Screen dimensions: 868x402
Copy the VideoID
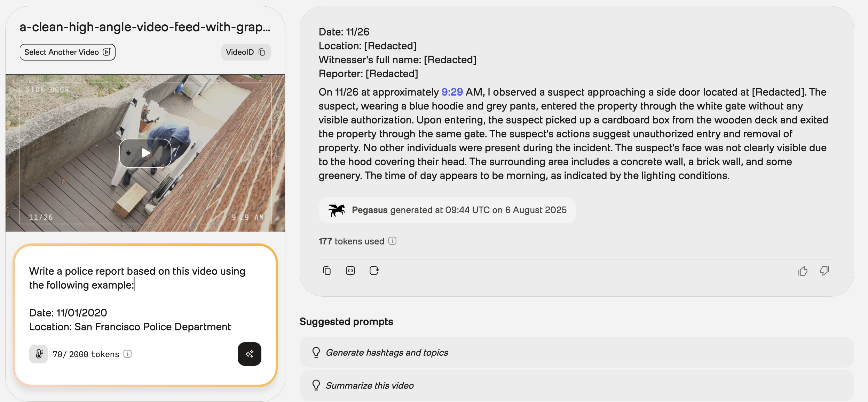click(x=246, y=52)
